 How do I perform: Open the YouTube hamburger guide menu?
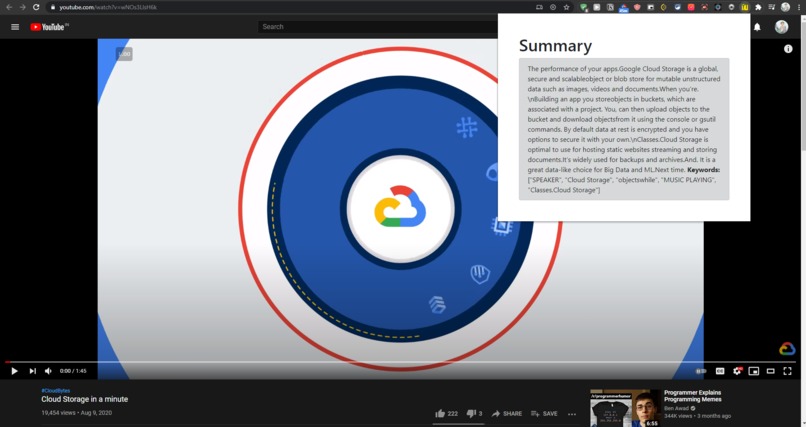(15, 27)
